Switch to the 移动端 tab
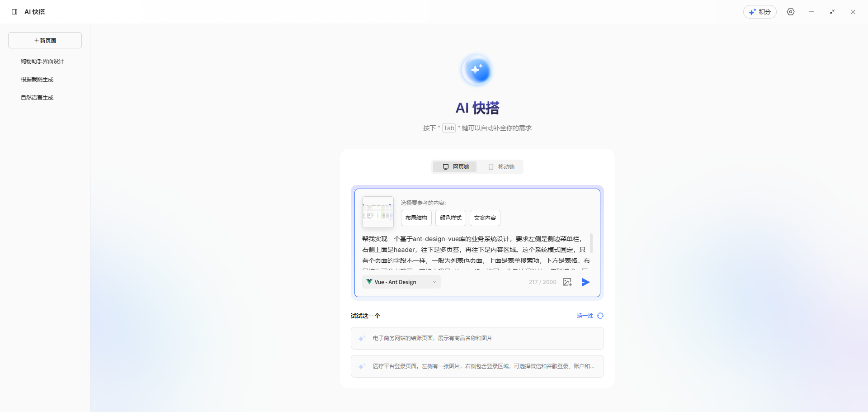Screen dimensions: 868x412 (501, 166)
